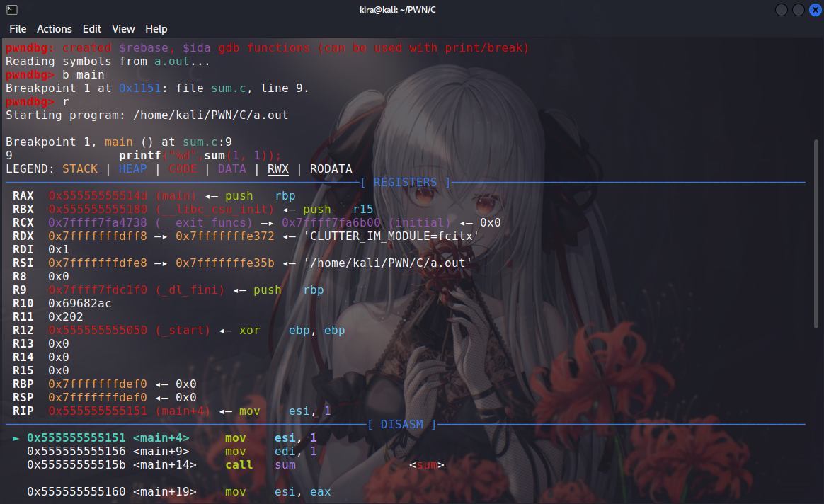Image resolution: width=824 pixels, height=504 pixels.
Task: Click the terminal icon in title bar
Action: tap(12, 9)
